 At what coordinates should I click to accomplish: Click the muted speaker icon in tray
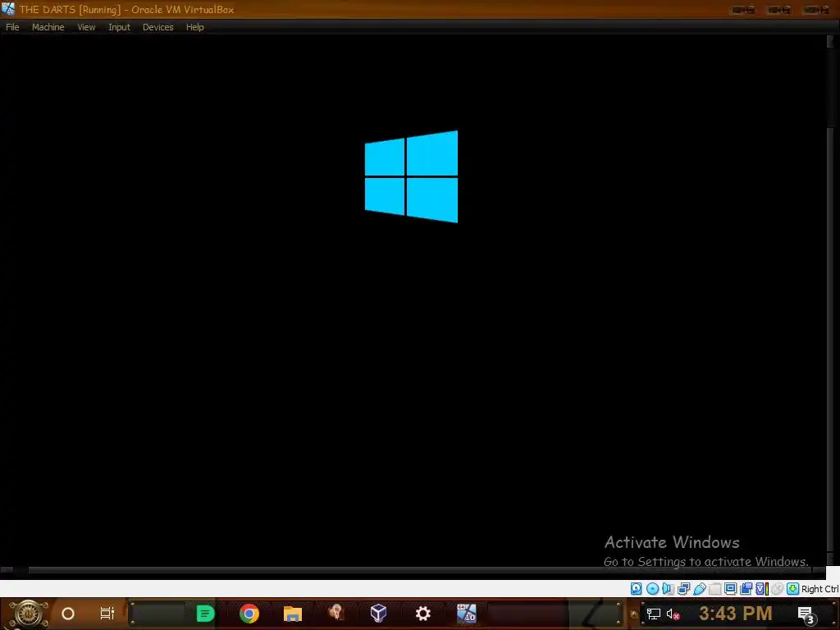[x=673, y=614]
